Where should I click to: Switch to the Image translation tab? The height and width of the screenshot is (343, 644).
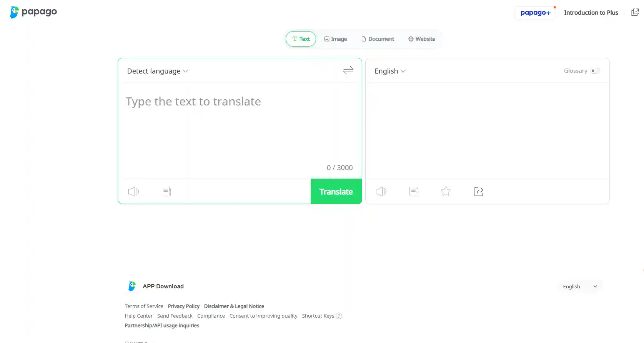pos(336,39)
